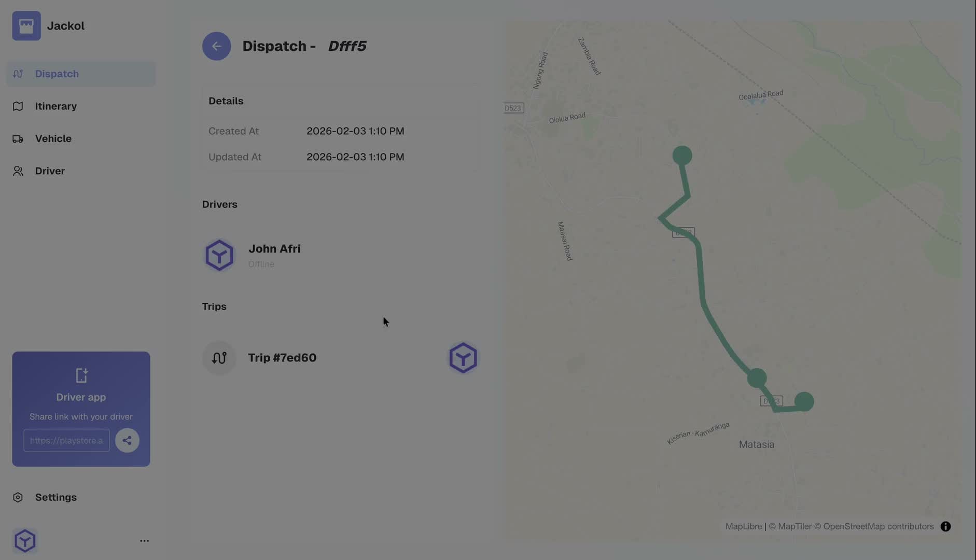Go to the Driver section

[x=80, y=171]
